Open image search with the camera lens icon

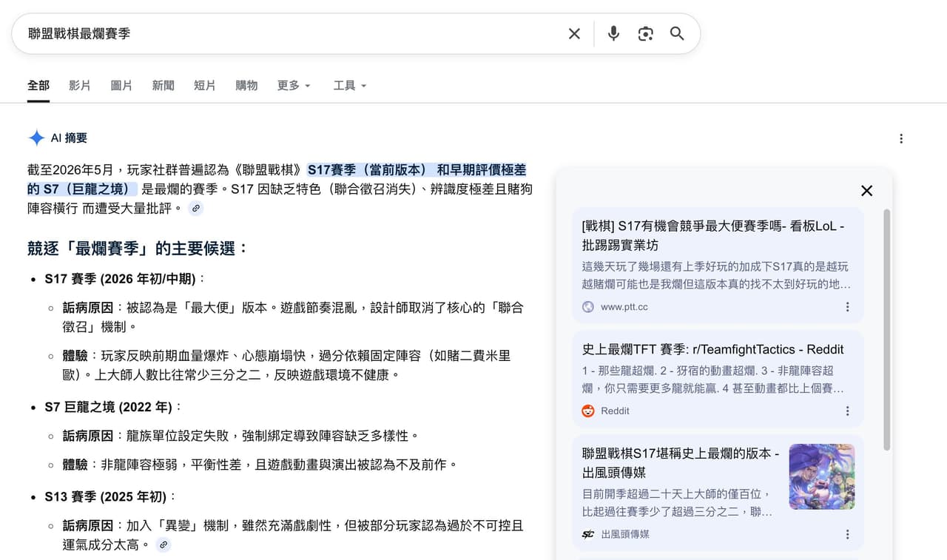pyautogui.click(x=646, y=33)
